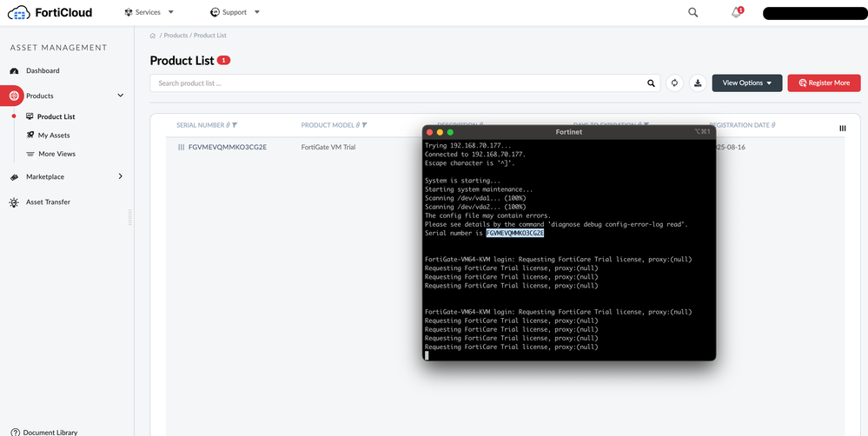Click the column settings icon in table header
Image resolution: width=868 pixels, height=436 pixels.
[842, 128]
